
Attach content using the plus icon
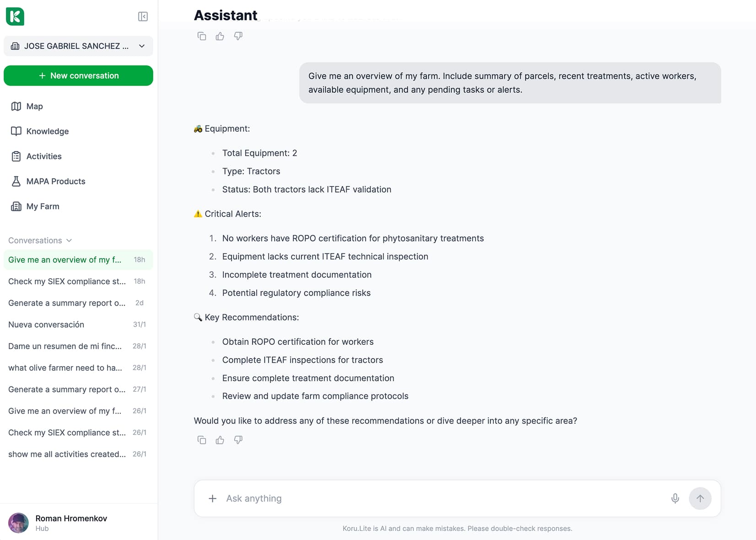click(x=212, y=498)
